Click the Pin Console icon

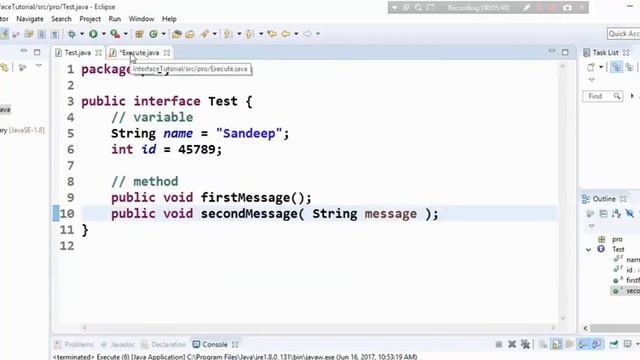tap(613, 344)
